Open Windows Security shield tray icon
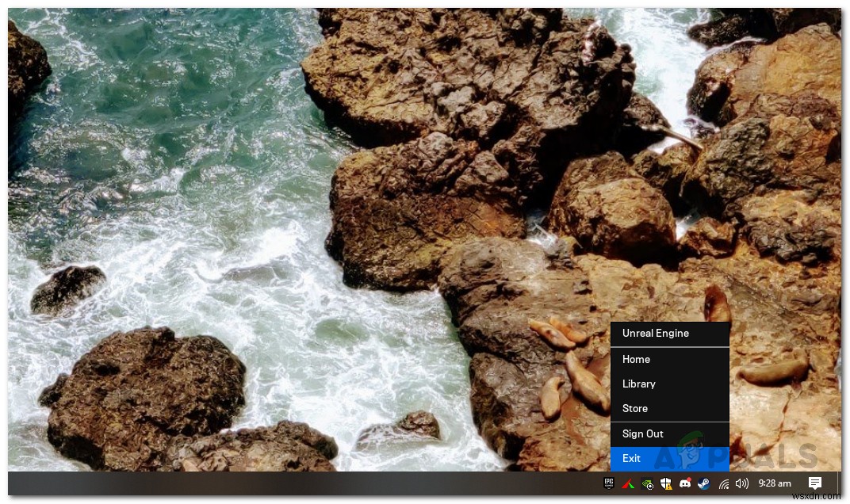This screenshot has width=850, height=504. (x=666, y=483)
